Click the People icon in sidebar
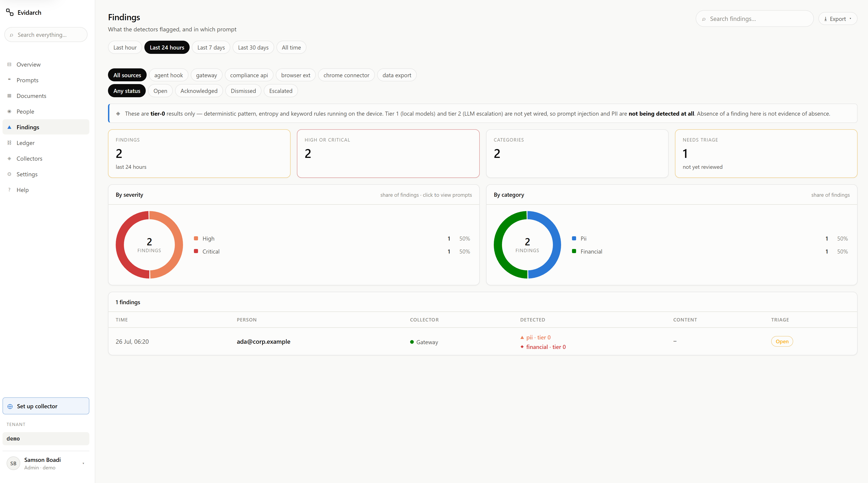The height and width of the screenshot is (483, 868). point(10,111)
